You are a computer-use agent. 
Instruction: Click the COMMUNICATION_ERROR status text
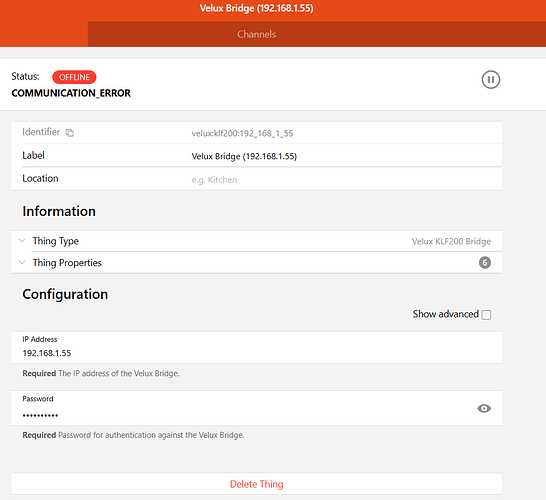[71, 93]
